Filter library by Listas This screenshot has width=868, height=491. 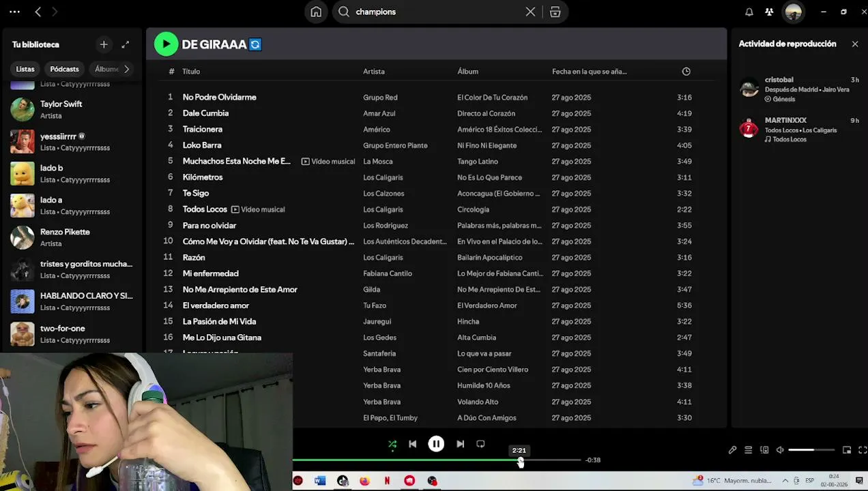[25, 69]
